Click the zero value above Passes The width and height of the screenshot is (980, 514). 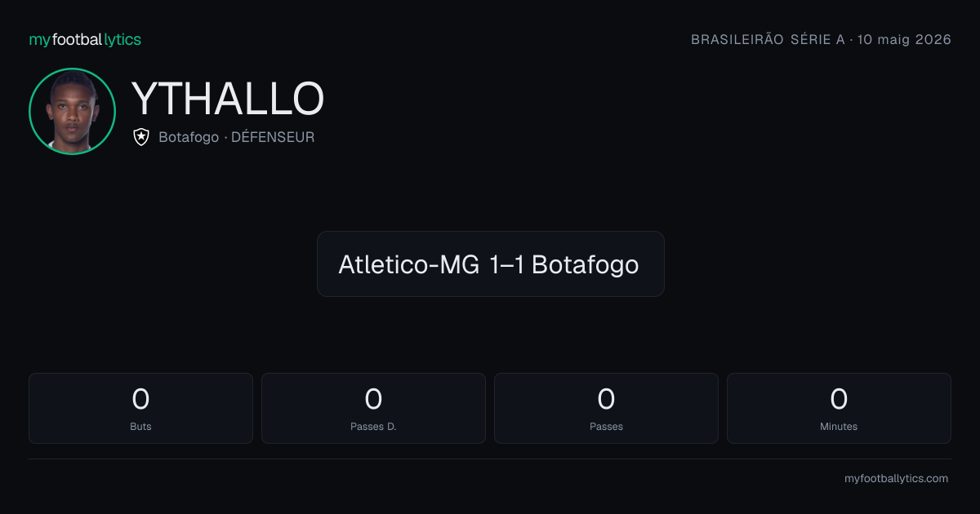[606, 399]
